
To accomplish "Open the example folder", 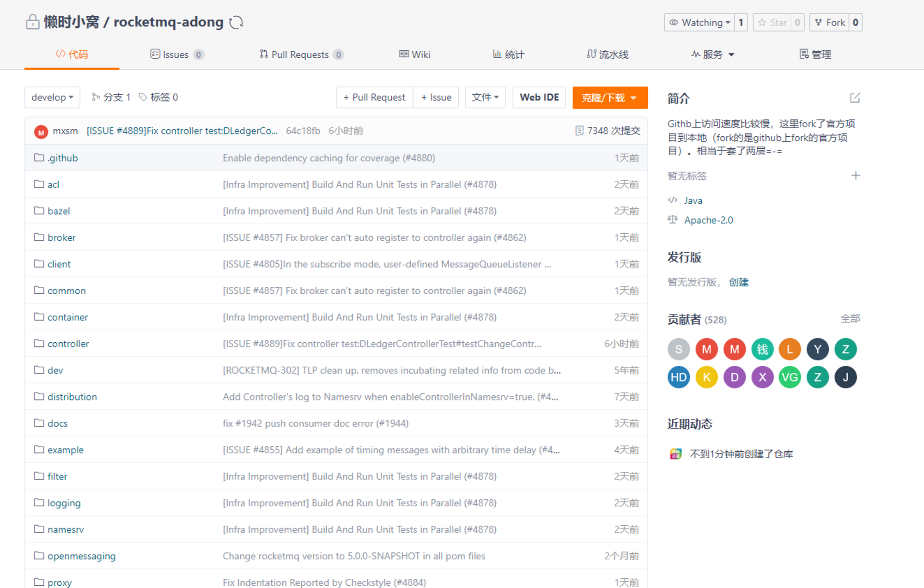I will (66, 450).
